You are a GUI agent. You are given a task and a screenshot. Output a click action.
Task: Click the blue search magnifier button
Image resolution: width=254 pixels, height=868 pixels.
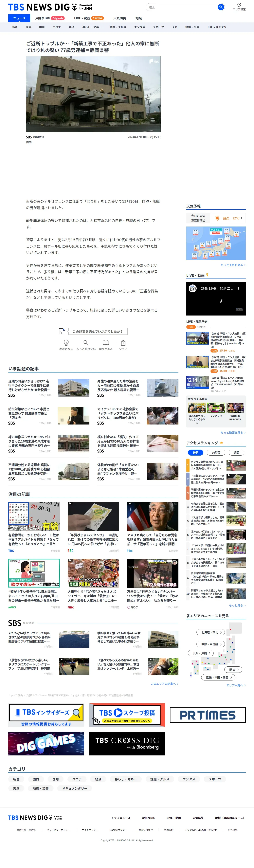(x=221, y=7)
